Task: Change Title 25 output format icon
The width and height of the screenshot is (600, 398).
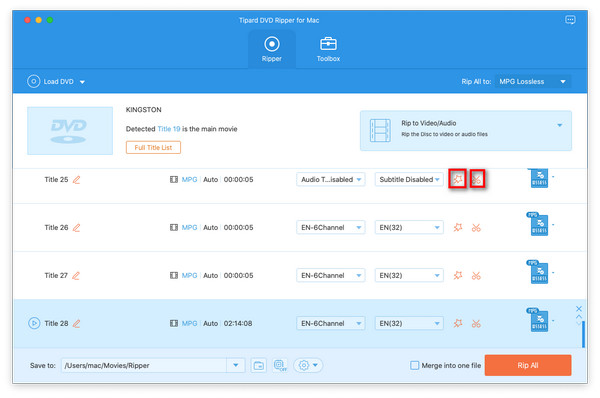Action: click(x=539, y=178)
